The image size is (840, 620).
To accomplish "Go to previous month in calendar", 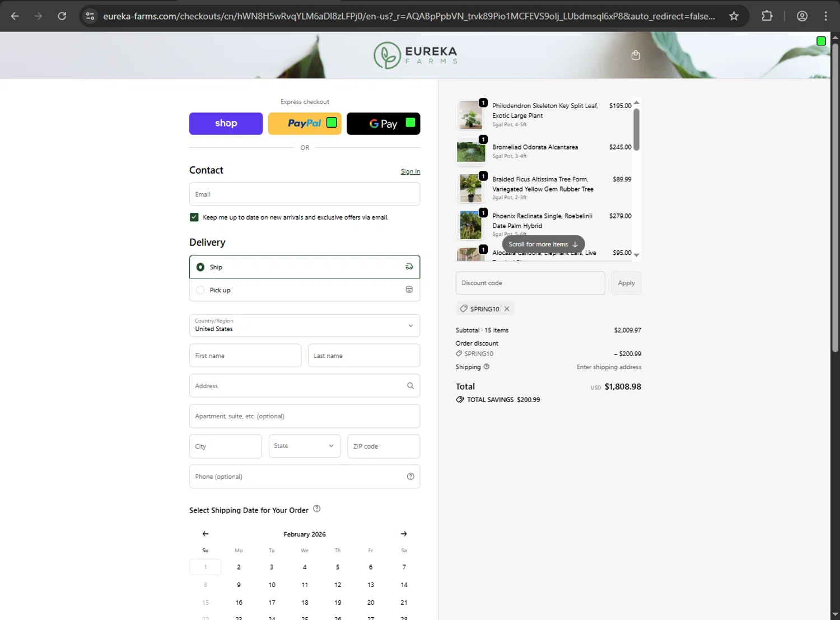I will 206,534.
